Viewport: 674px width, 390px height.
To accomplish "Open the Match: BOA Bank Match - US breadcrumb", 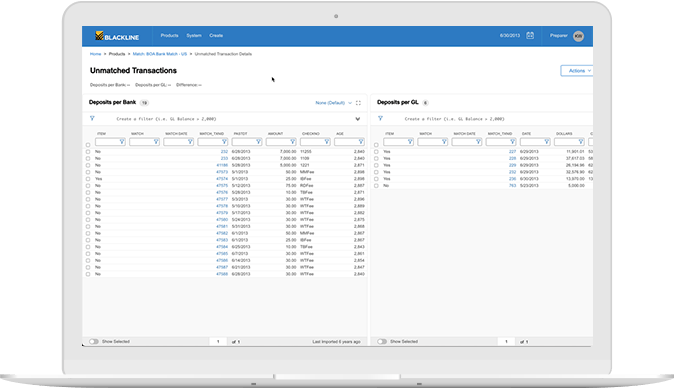I will tap(160, 54).
